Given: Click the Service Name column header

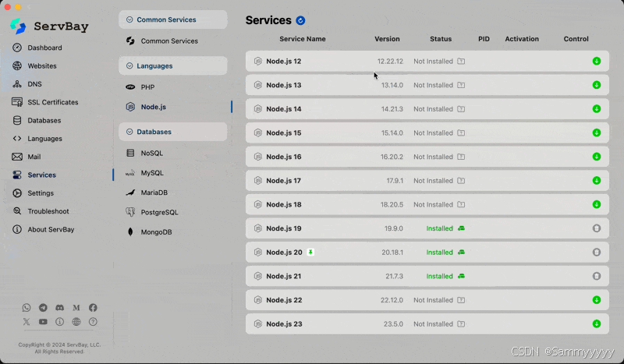Looking at the screenshot, I should point(303,39).
